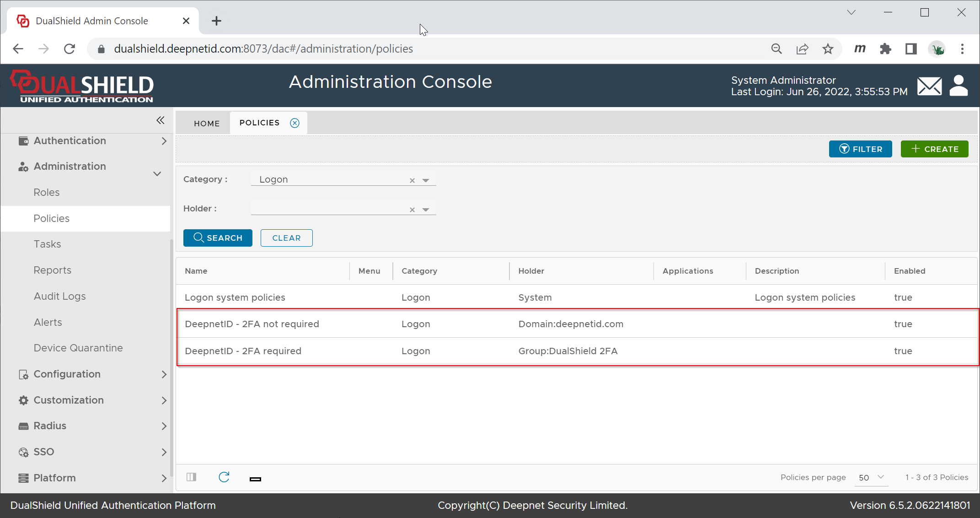Open Audit Logs in sidebar
The image size is (980, 518).
[x=60, y=297]
